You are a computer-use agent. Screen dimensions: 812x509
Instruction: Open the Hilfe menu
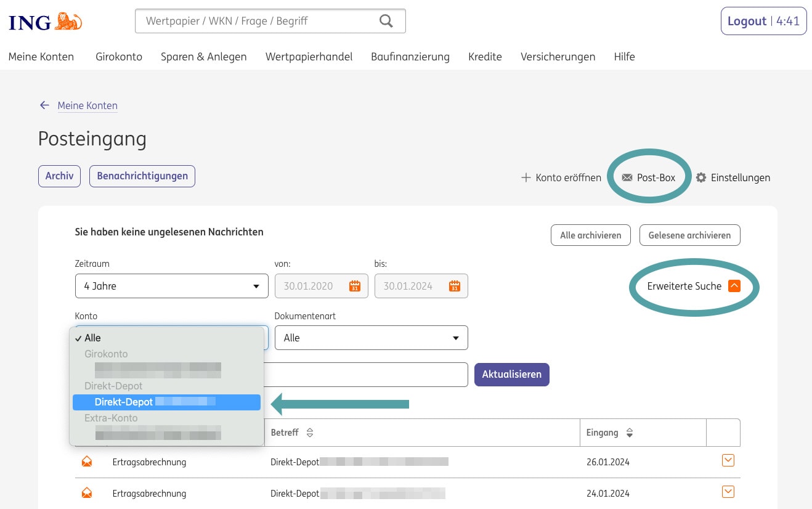coord(624,57)
